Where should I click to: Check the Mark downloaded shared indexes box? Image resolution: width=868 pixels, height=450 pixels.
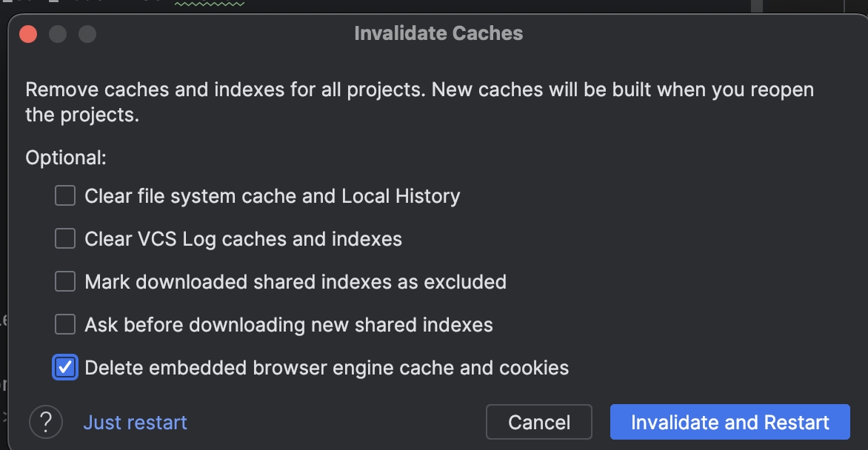click(65, 281)
